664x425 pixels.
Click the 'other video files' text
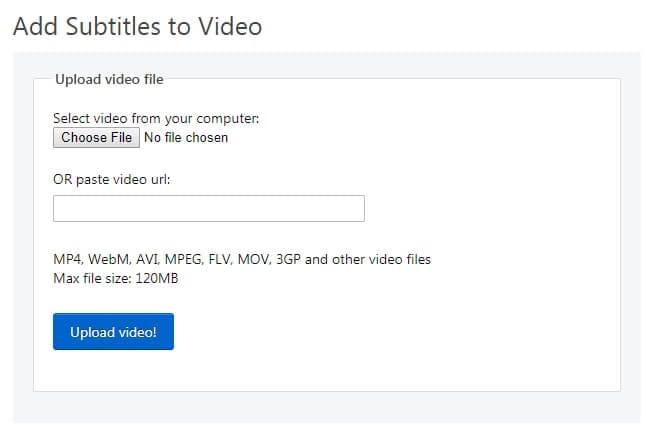pyautogui.click(x=384, y=259)
